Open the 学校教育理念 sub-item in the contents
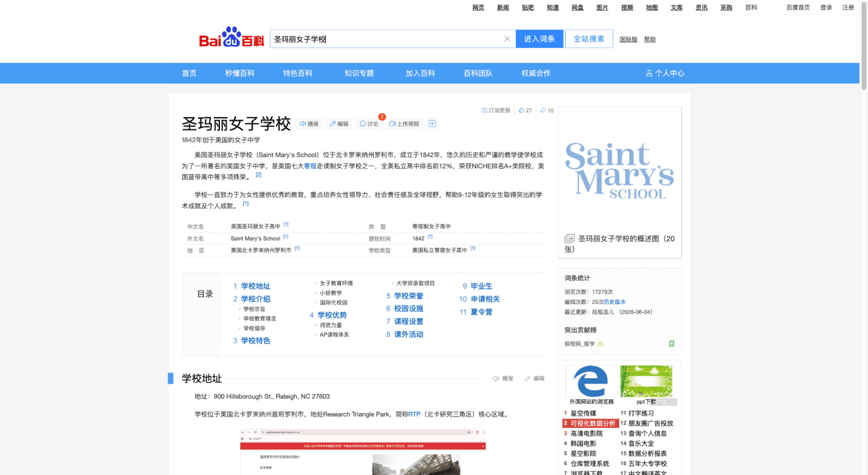 (260, 319)
